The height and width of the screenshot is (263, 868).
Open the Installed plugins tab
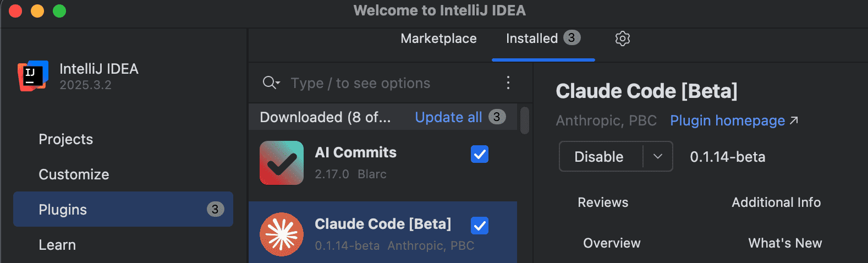tap(531, 39)
